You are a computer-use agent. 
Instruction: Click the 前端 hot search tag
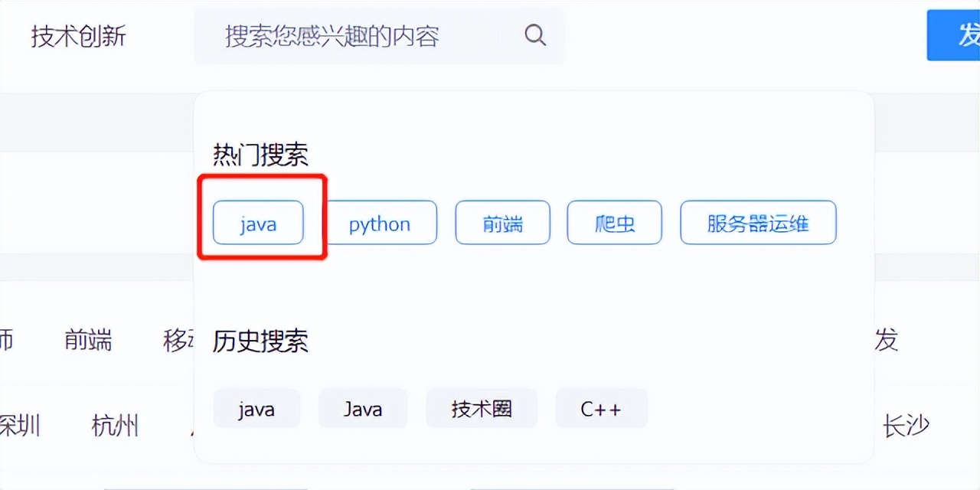click(502, 223)
